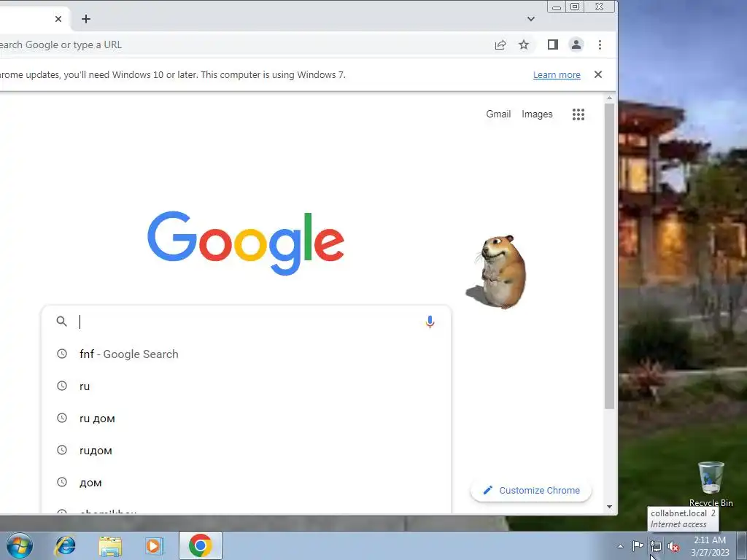The width and height of the screenshot is (747, 560).
Task: Click the clock icon beside 'fnf'
Action: (62, 354)
